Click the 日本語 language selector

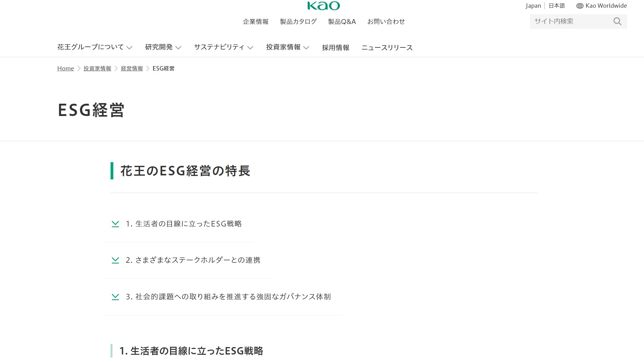click(x=557, y=6)
